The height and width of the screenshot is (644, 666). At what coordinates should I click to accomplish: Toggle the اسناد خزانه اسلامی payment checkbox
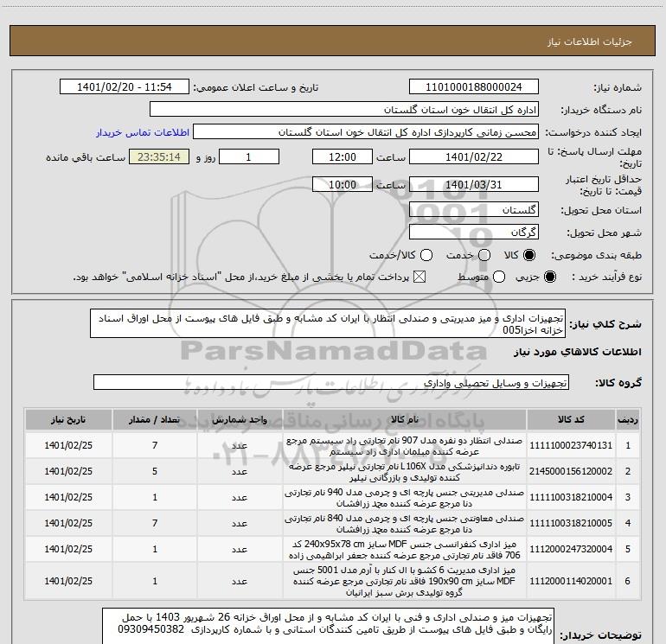419,277
